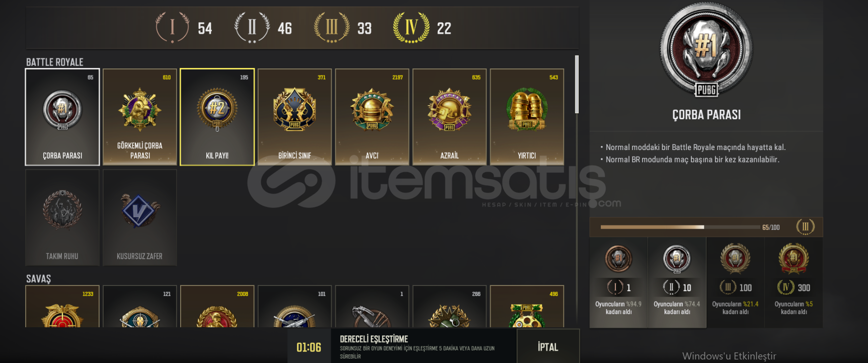Viewport: 868px width, 363px height.
Task: Open the locked Takım Ruhu medal
Action: click(62, 217)
